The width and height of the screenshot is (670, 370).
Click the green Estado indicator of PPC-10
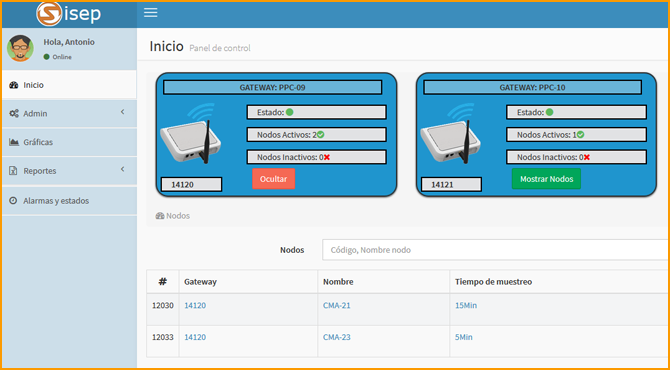coord(550,112)
